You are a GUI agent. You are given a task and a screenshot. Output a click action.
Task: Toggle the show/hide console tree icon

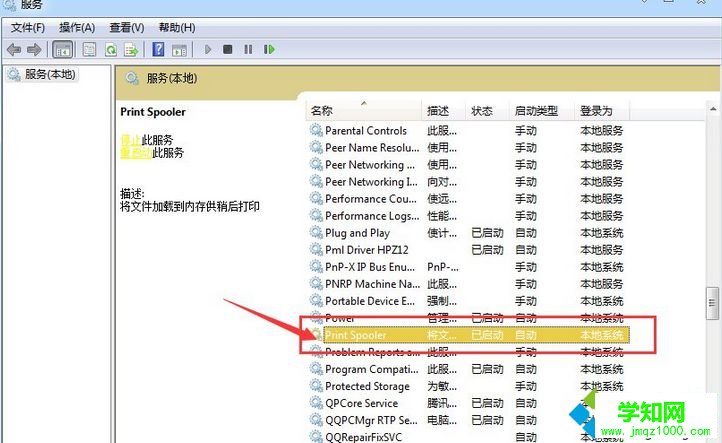pos(63,49)
